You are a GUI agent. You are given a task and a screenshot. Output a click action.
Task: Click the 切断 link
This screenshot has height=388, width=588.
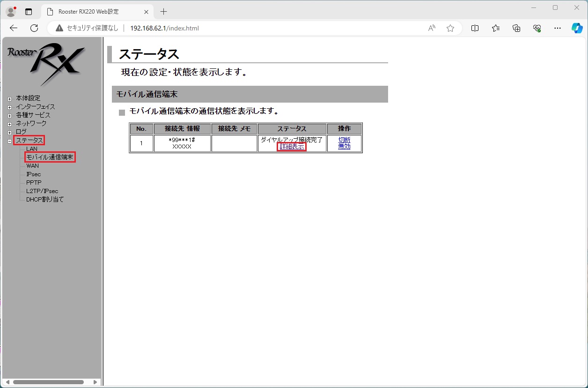click(x=344, y=140)
